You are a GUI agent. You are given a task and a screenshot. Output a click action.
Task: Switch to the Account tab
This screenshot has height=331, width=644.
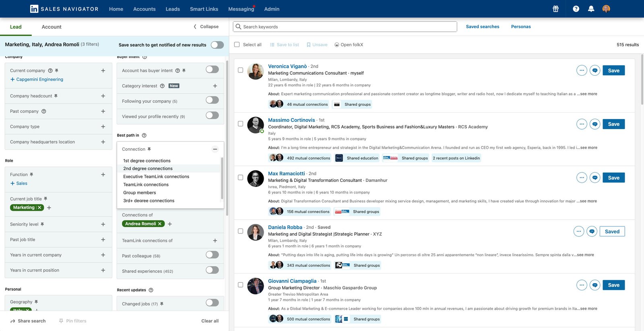(52, 27)
